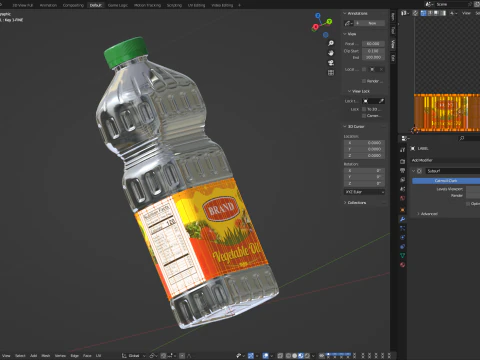The width and height of the screenshot is (480, 360).
Task: Toggle snapping magnet in viewport header
Action: 163,356
